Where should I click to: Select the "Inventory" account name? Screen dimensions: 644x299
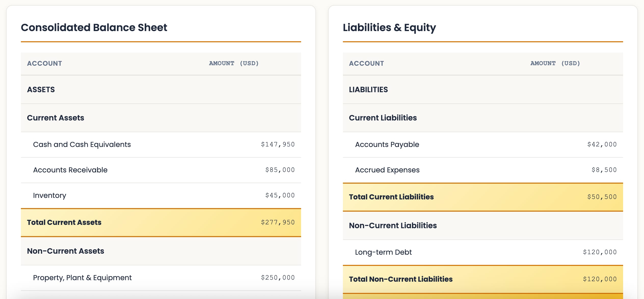click(x=50, y=195)
